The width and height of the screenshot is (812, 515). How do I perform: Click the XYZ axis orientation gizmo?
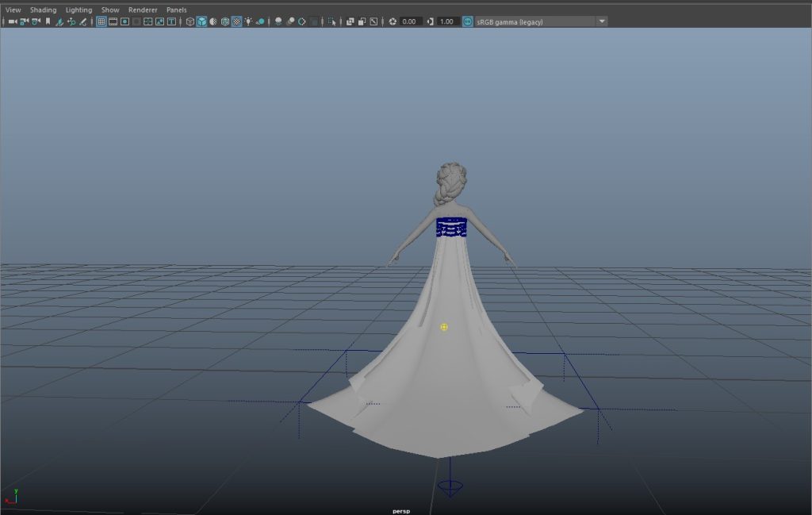click(x=11, y=496)
